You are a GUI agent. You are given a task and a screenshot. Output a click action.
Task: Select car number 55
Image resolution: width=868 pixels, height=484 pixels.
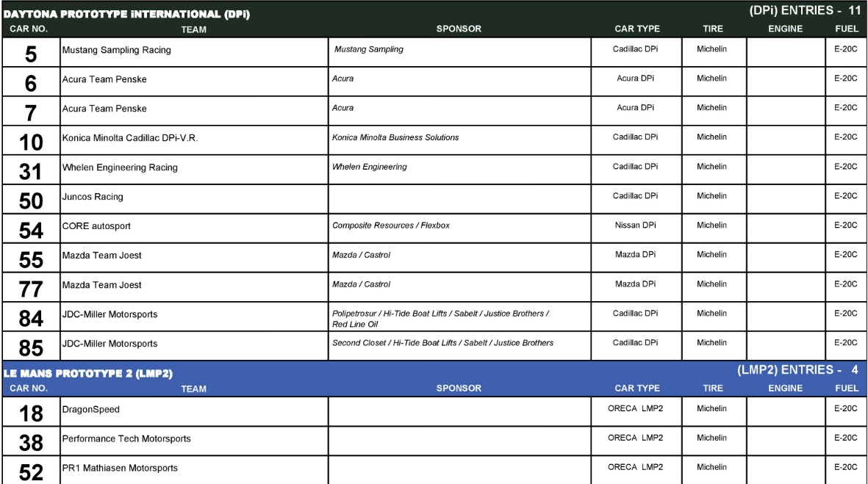[31, 260]
